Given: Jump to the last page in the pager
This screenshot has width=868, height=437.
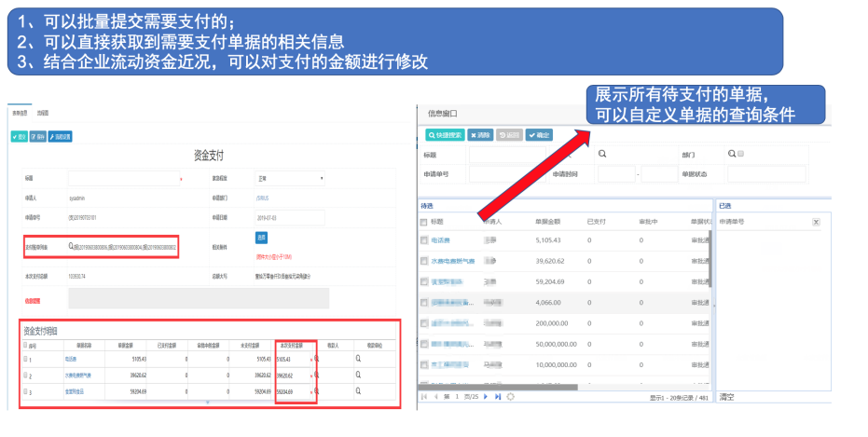Looking at the screenshot, I should 498,397.
